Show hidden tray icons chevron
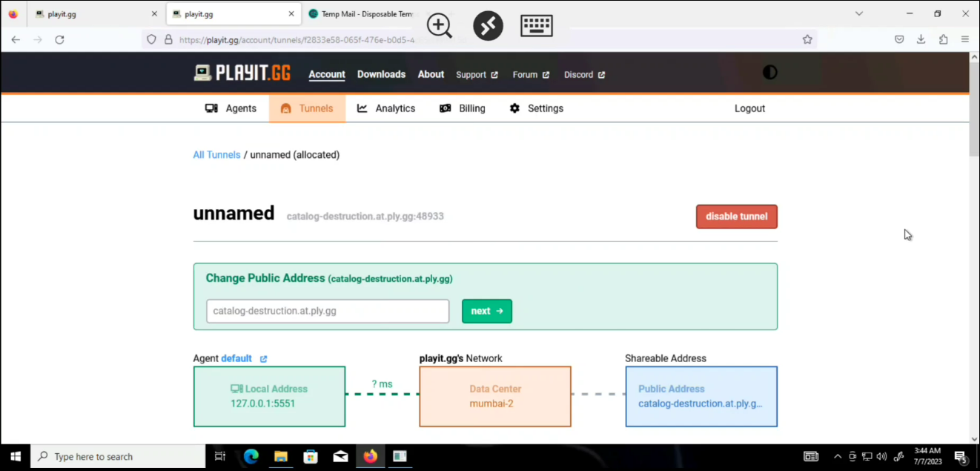Screen dimensions: 980x471 pos(838,456)
